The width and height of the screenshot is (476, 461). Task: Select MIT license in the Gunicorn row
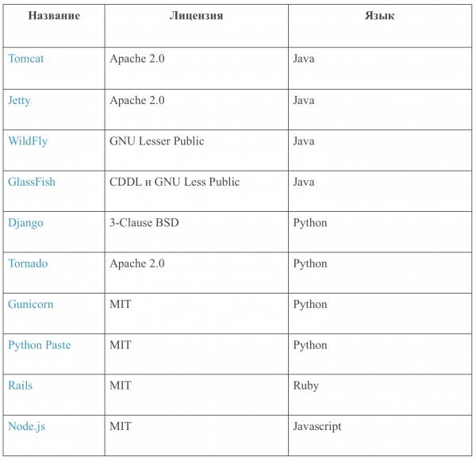(121, 305)
